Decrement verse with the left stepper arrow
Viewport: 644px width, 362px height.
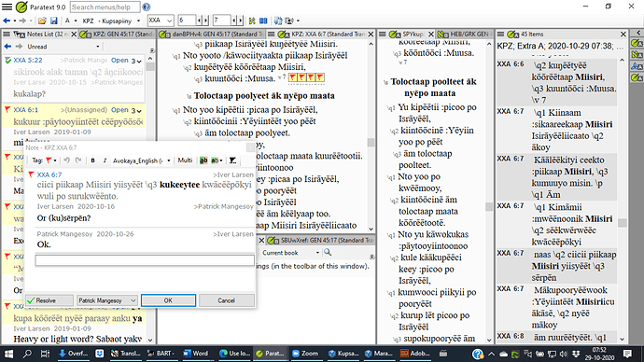pyautogui.click(x=234, y=21)
